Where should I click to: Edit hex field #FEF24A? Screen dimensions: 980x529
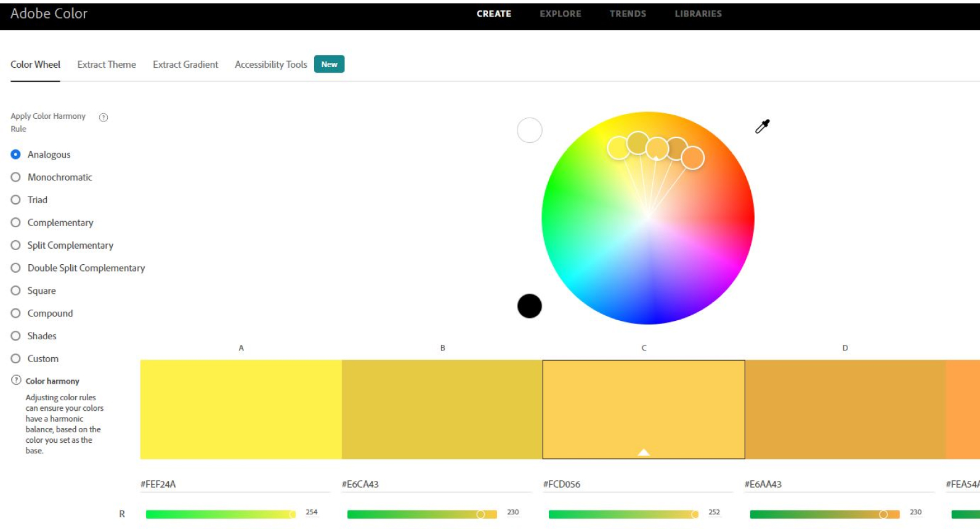[235, 484]
